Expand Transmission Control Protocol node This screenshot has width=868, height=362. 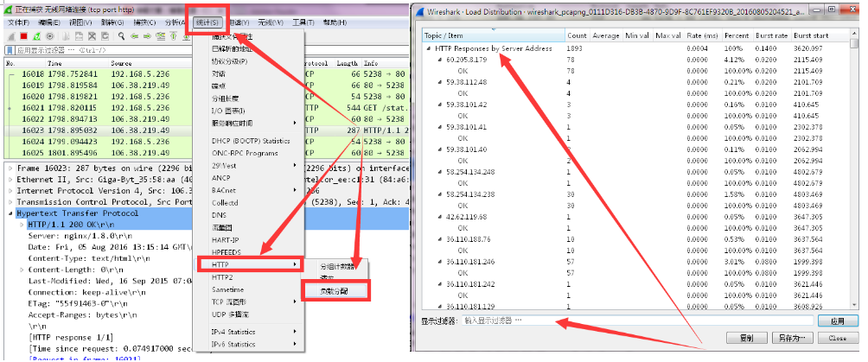[10, 202]
